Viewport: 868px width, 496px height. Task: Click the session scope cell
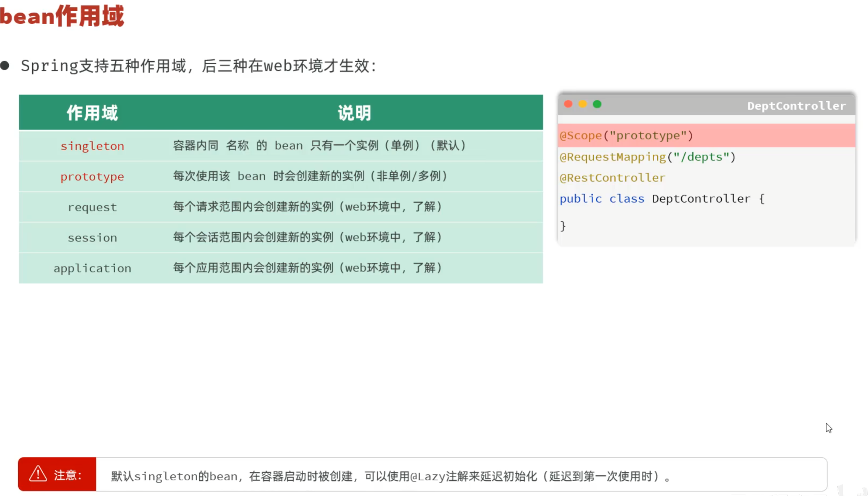(92, 238)
